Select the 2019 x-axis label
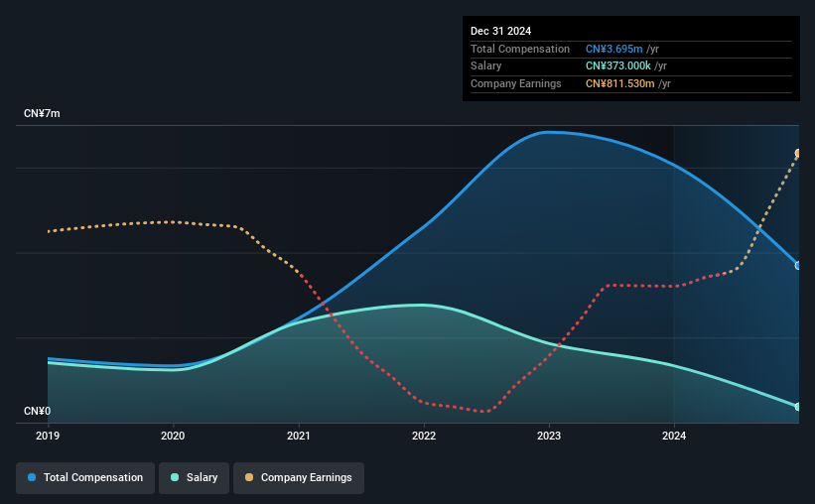Image resolution: width=815 pixels, height=504 pixels. [48, 436]
